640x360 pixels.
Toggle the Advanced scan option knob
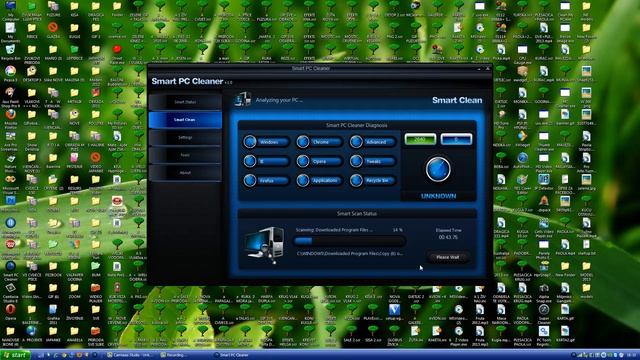pos(356,142)
